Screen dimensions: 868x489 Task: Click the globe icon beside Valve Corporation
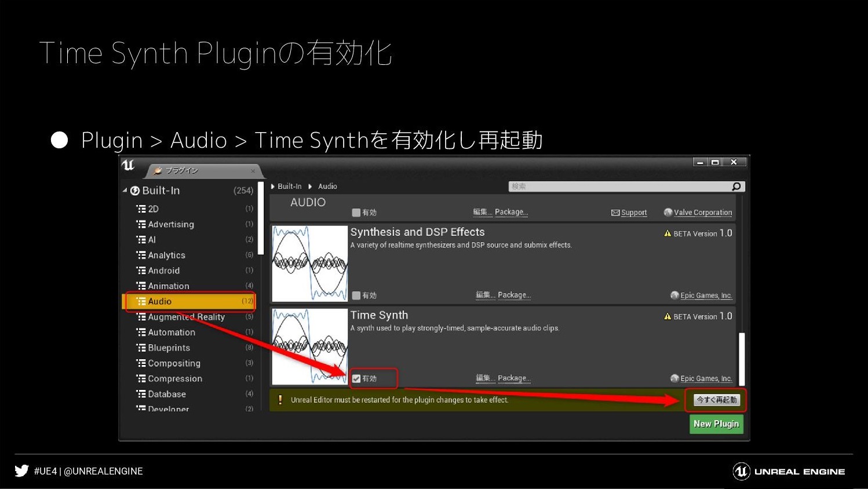pos(668,213)
